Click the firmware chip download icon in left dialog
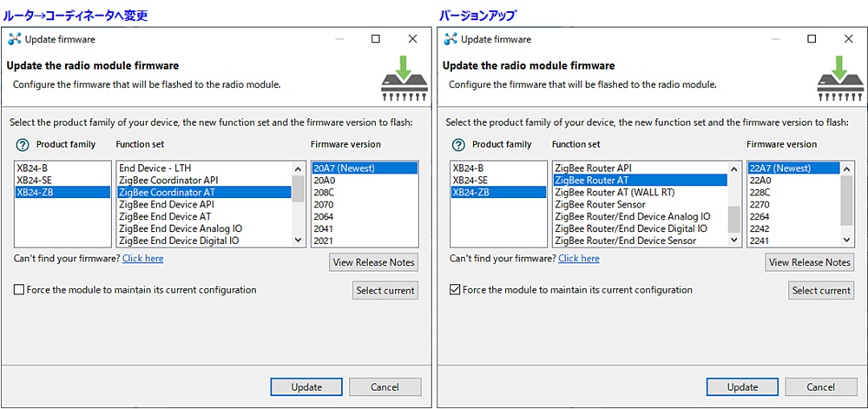Viewport: 868px width, 409px height. pyautogui.click(x=404, y=78)
